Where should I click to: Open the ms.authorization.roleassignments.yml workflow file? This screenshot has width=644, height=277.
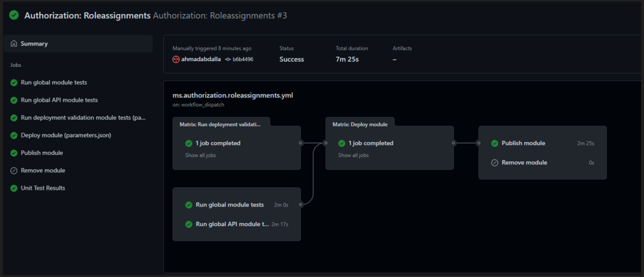point(233,95)
